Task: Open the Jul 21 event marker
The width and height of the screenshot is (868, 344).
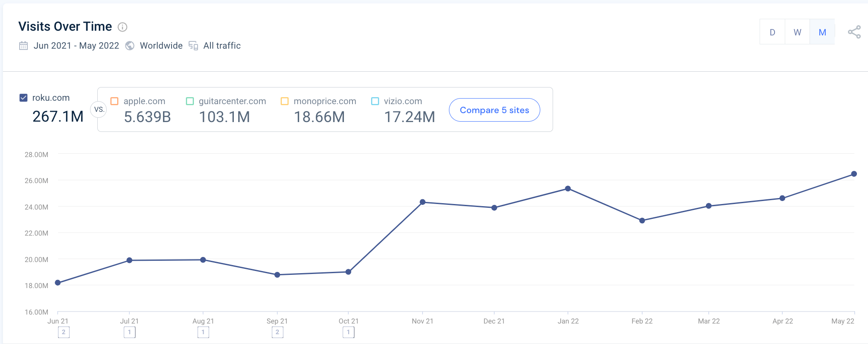Action: pos(130,332)
